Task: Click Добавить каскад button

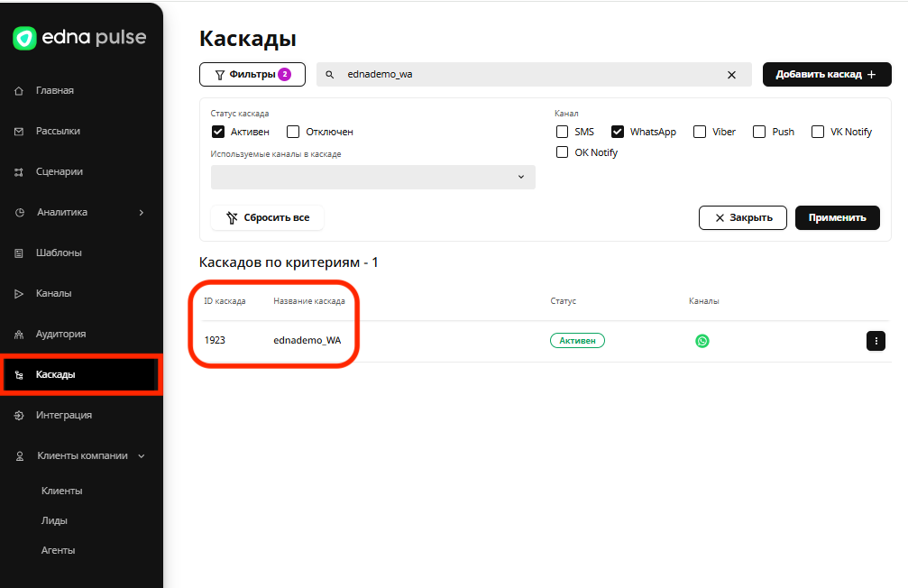Action: (x=827, y=74)
